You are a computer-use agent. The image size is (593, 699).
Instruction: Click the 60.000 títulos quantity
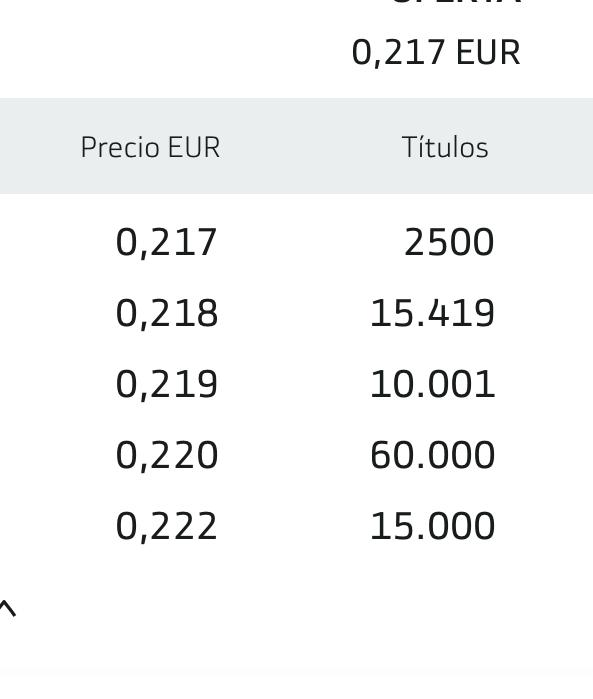[432, 455]
